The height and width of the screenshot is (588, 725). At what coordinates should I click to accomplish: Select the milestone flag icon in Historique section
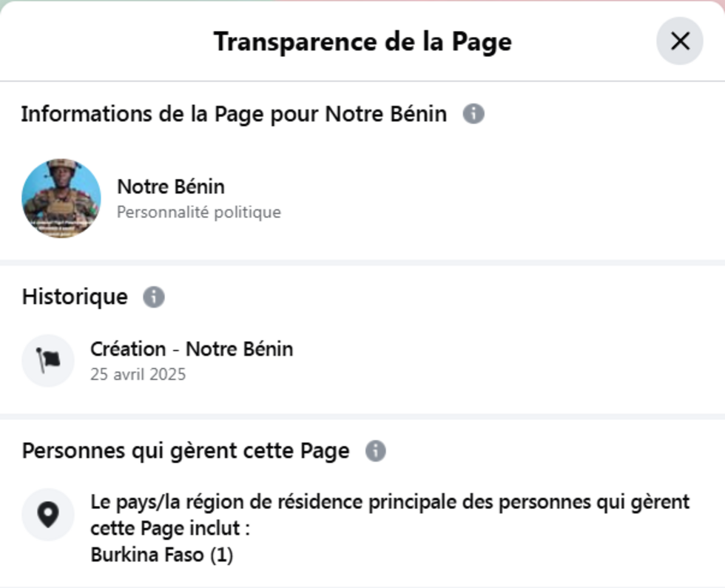47,359
